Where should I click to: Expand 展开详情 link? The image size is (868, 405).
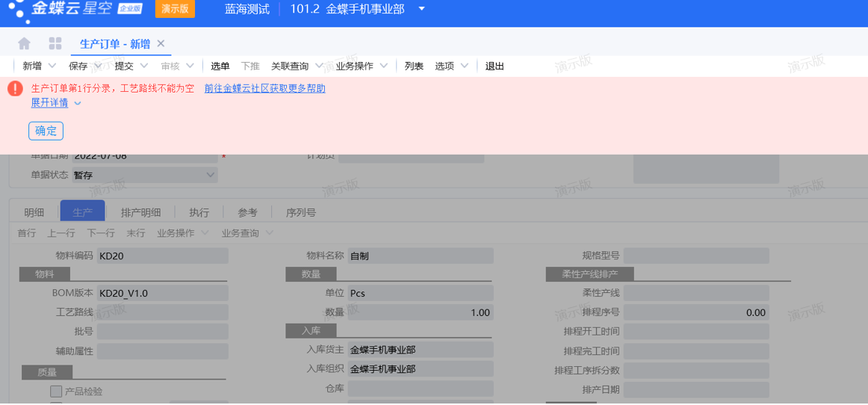[50, 102]
